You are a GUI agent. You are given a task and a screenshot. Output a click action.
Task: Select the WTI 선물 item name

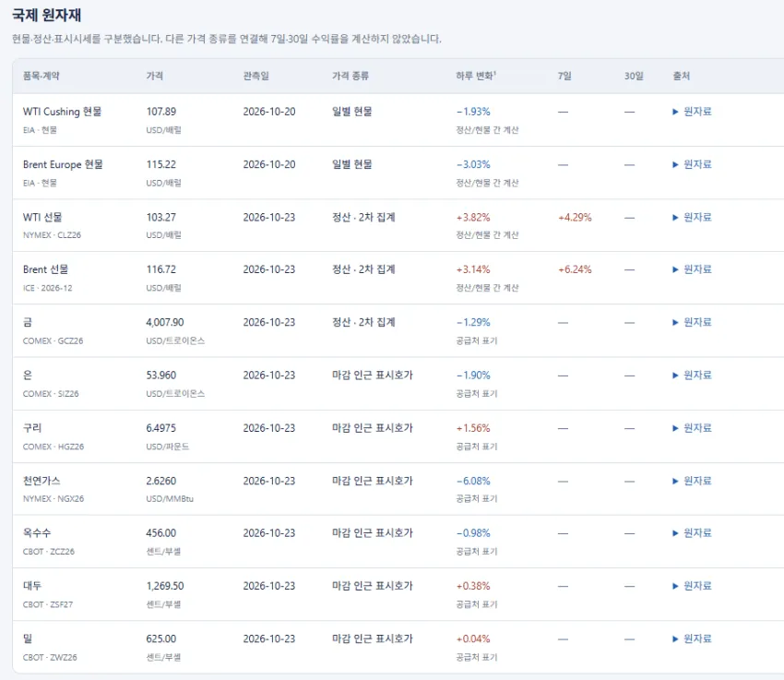[x=42, y=218]
